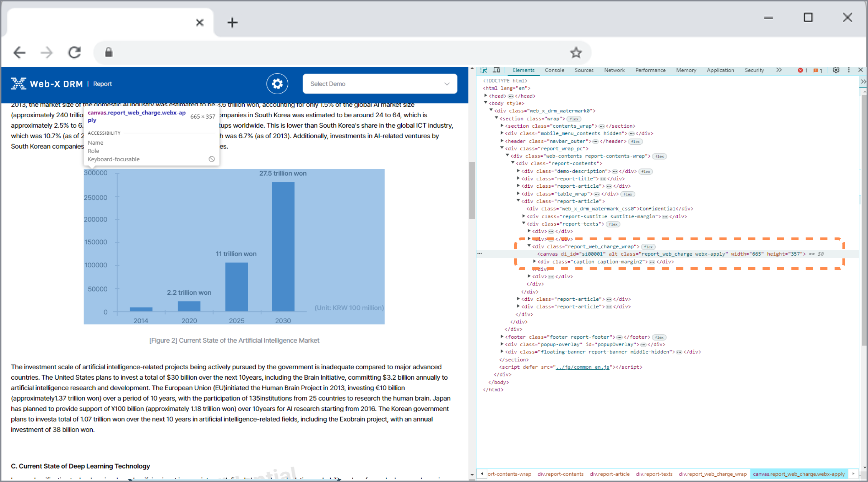
Task: Click the browser back arrow
Action: click(x=19, y=53)
